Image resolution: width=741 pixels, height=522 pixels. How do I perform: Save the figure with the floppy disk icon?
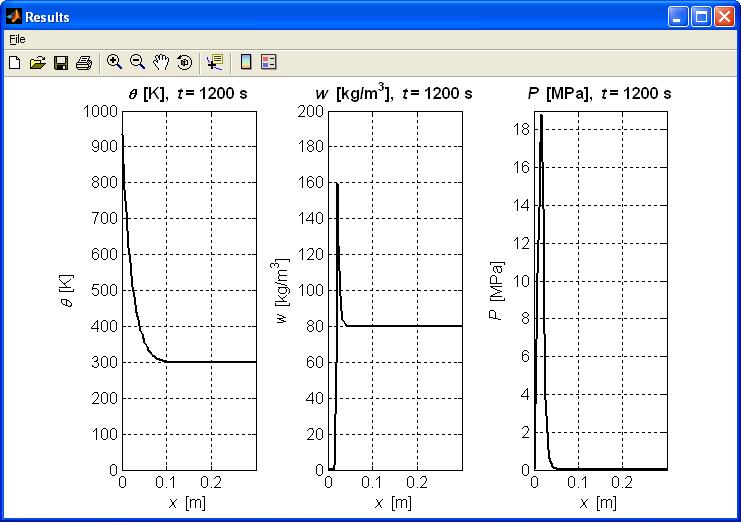coord(61,62)
